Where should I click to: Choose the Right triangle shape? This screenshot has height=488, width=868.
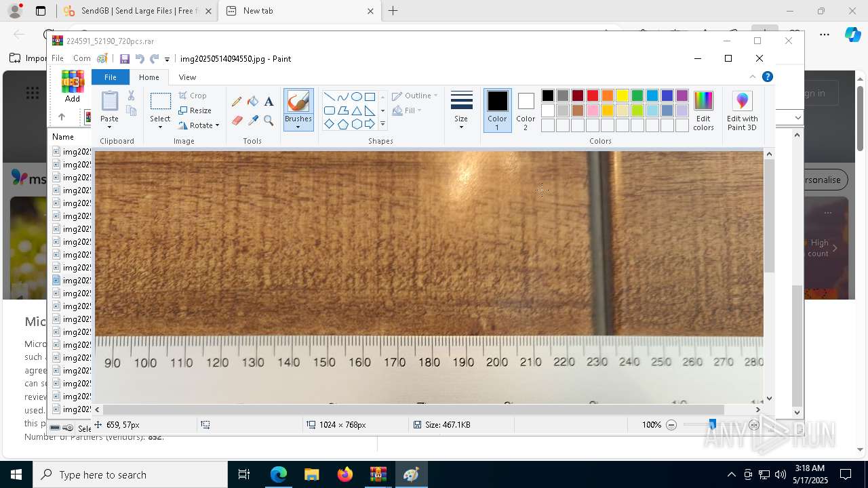tap(370, 110)
